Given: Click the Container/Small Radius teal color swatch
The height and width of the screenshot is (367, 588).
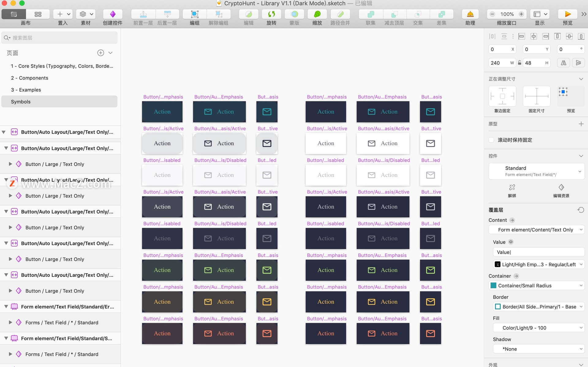Looking at the screenshot, I should (493, 286).
